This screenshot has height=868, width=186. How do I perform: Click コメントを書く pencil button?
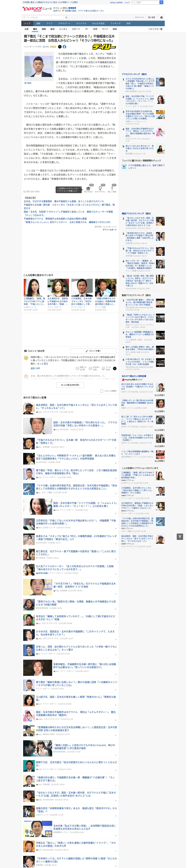93,351
